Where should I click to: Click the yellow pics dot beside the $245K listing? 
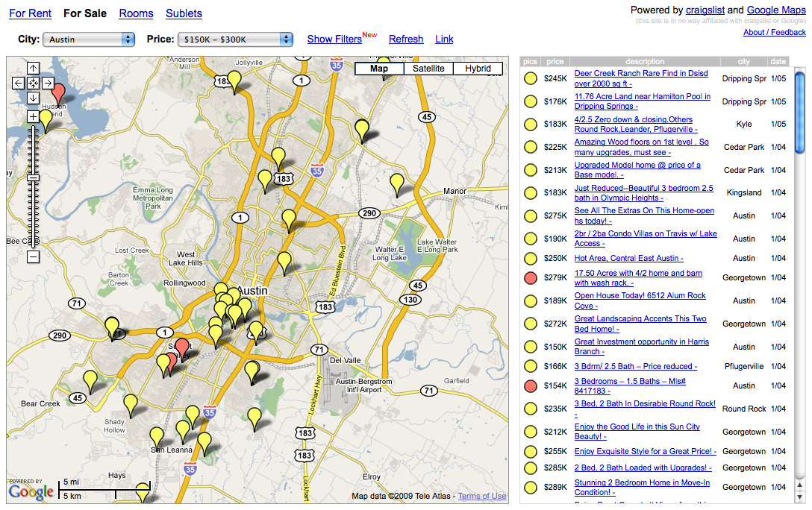pos(530,78)
